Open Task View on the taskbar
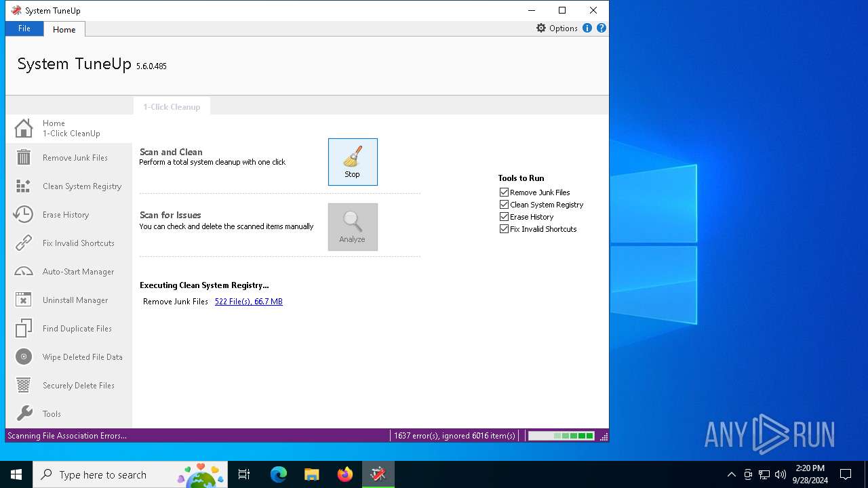Screen dimensions: 868x488 point(244,474)
